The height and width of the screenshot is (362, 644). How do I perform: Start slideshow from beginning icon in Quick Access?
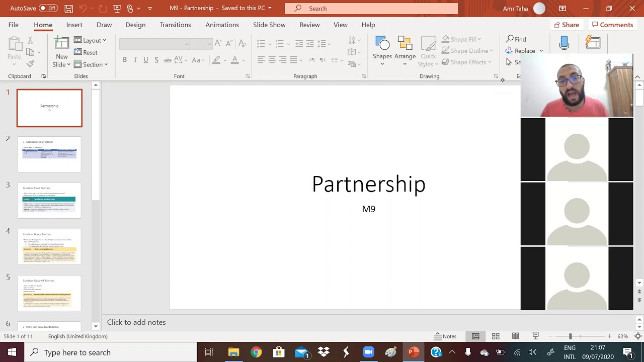coord(117,9)
